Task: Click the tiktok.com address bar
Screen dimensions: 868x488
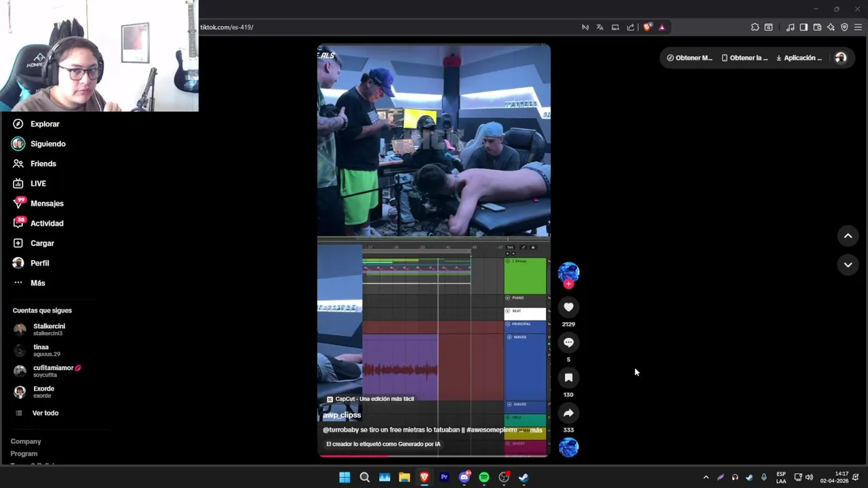Action: pos(387,27)
